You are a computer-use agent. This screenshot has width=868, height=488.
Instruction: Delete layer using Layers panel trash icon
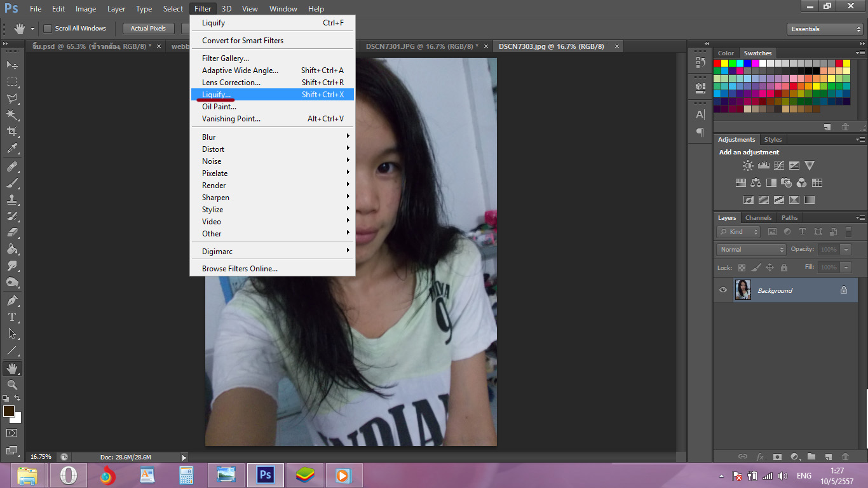coord(845,456)
